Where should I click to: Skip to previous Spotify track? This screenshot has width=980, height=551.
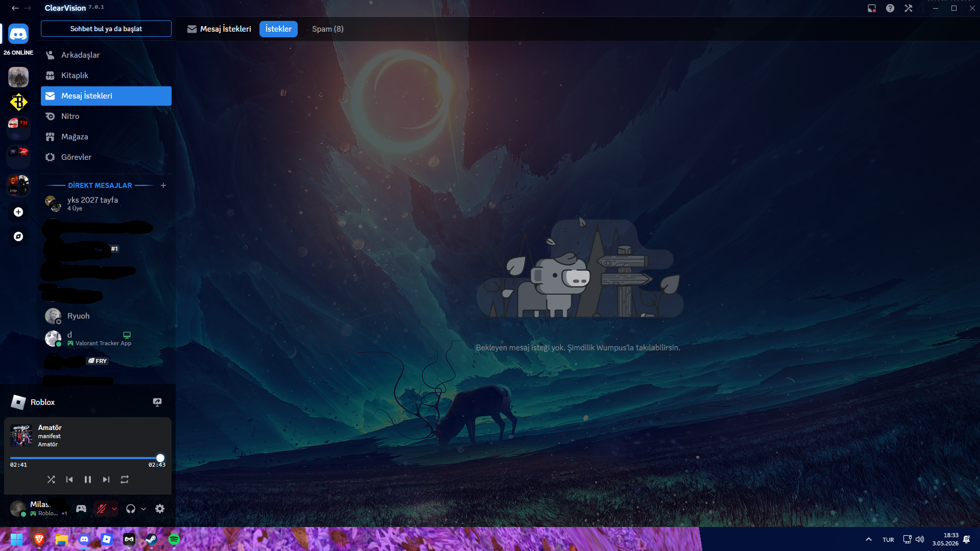click(x=69, y=480)
